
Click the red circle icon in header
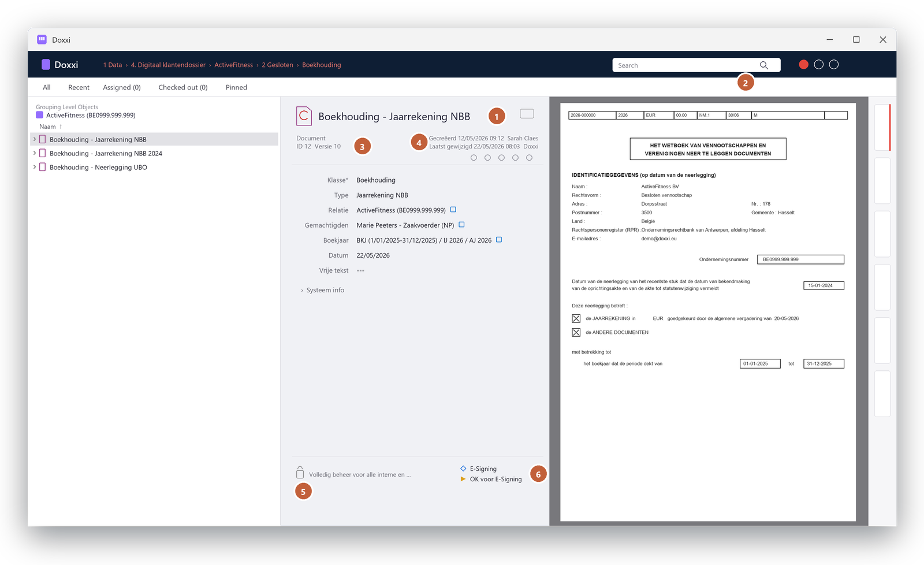[x=803, y=65]
